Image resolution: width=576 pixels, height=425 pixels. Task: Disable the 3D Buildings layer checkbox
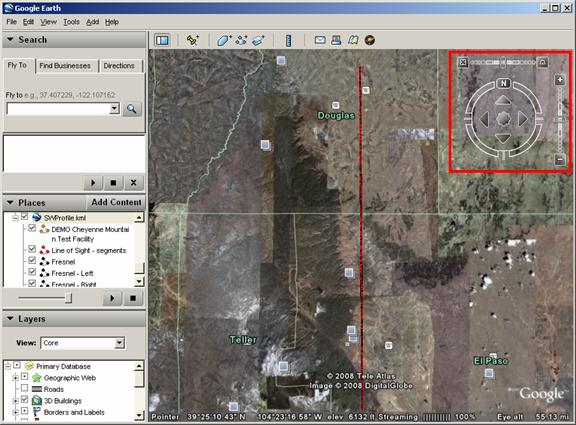pyautogui.click(x=25, y=399)
